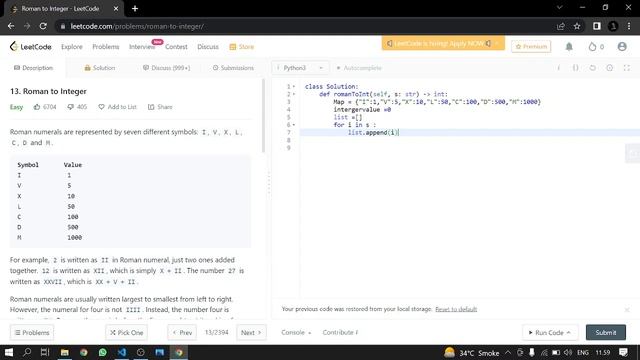This screenshot has height=360, width=640.
Task: Dismiss the restored code notice
Action: point(627,310)
